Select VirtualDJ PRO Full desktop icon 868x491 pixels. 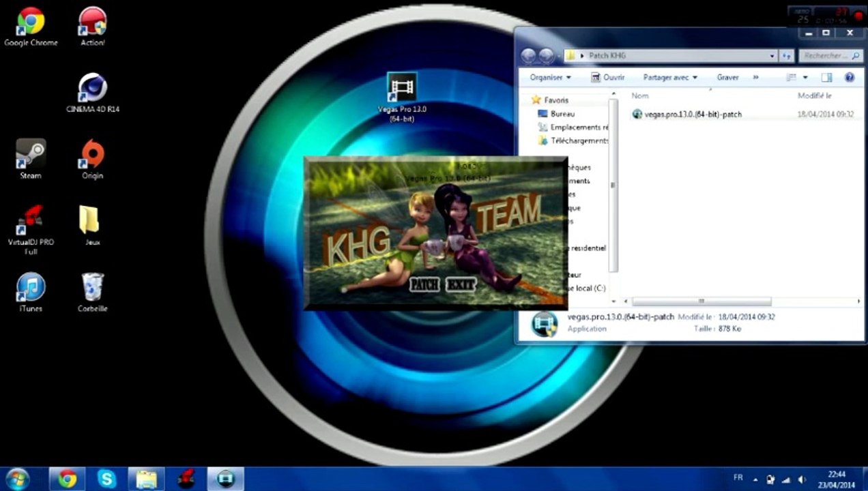click(31, 230)
